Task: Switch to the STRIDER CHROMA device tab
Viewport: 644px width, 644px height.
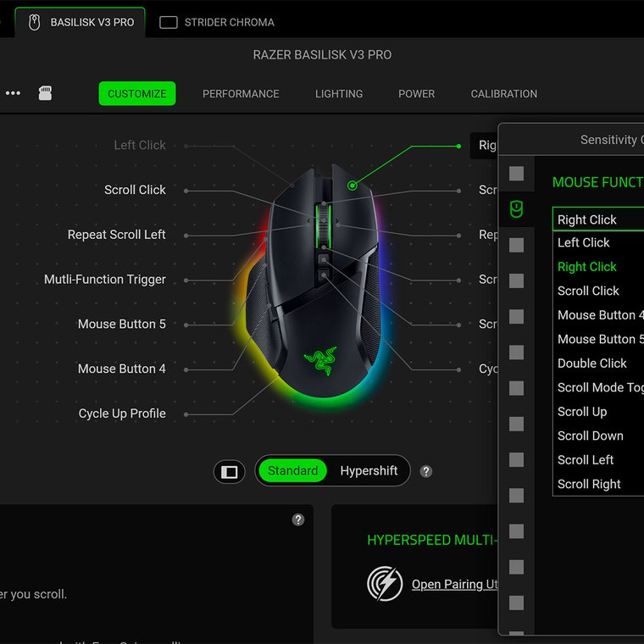Action: tap(217, 22)
